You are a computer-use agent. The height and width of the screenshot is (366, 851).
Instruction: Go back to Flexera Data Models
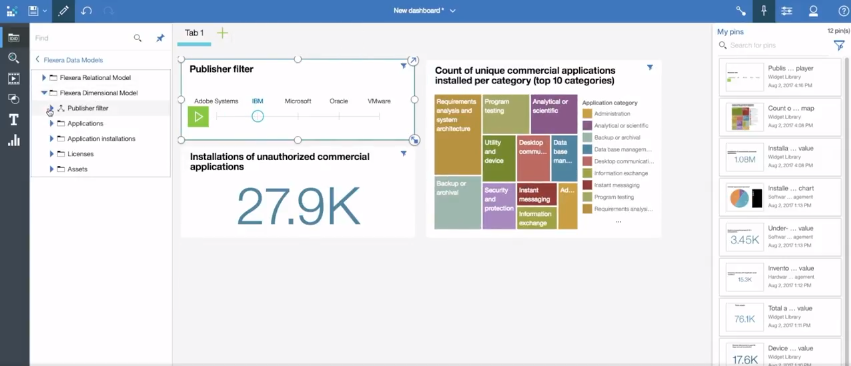[69, 60]
